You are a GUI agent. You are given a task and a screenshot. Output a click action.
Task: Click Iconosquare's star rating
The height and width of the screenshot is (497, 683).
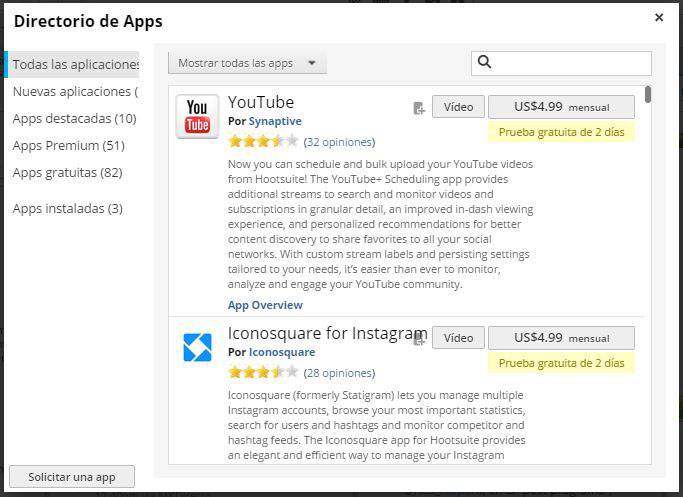click(263, 372)
